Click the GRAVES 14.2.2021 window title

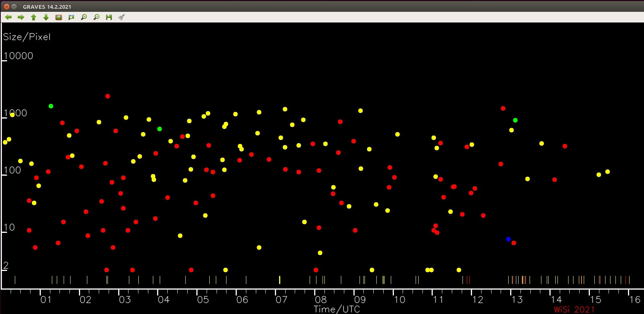[x=47, y=7]
